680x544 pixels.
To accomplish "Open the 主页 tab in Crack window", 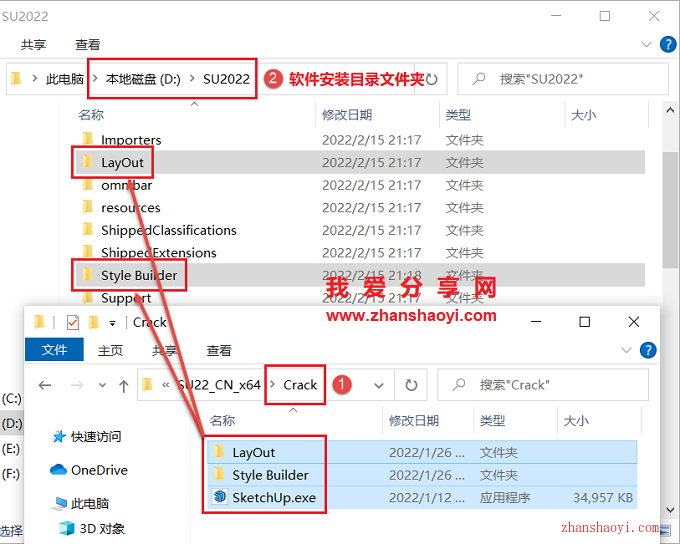I will [x=110, y=350].
